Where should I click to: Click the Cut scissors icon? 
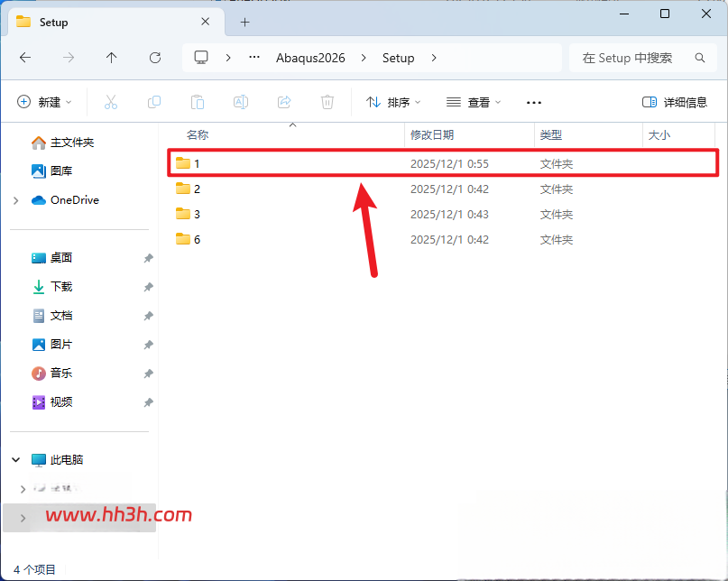(110, 102)
